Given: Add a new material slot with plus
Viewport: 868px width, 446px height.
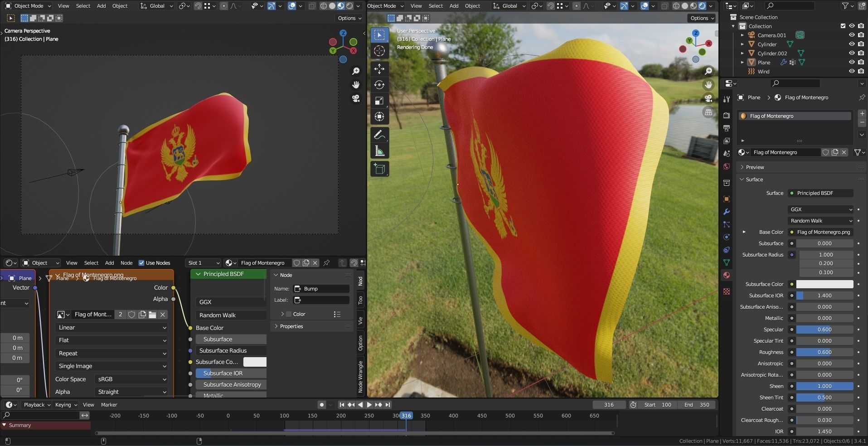Looking at the screenshot, I should coord(862,114).
